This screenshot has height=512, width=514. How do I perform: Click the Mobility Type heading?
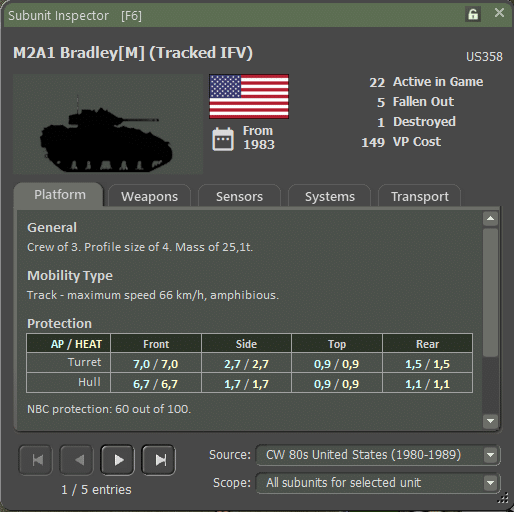(70, 276)
